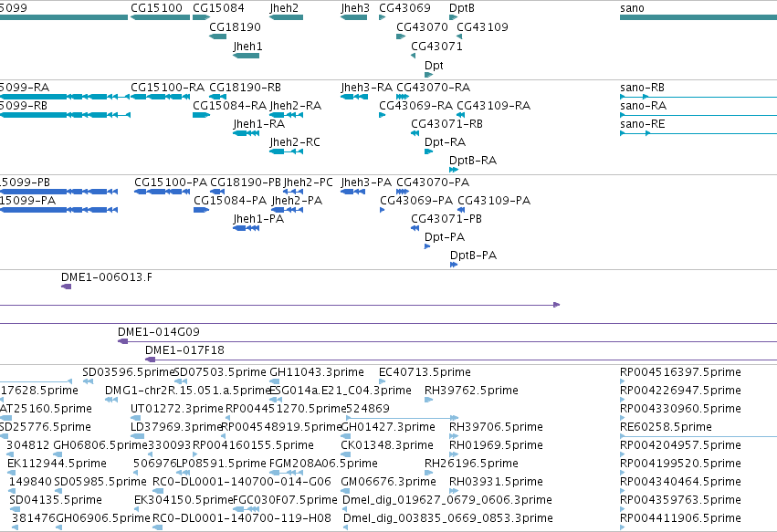Select EST RP004516397.5prime
This screenshot has height=532, width=777.
[x=623, y=381]
